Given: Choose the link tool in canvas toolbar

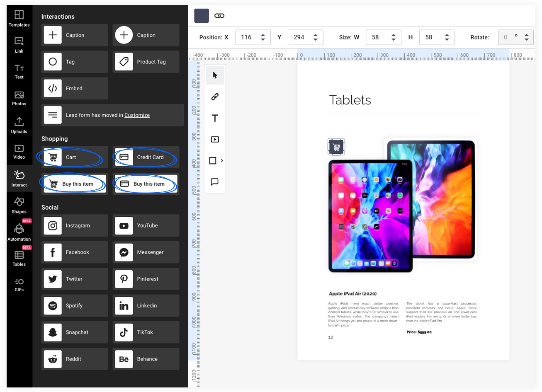Looking at the screenshot, I should coord(215,97).
